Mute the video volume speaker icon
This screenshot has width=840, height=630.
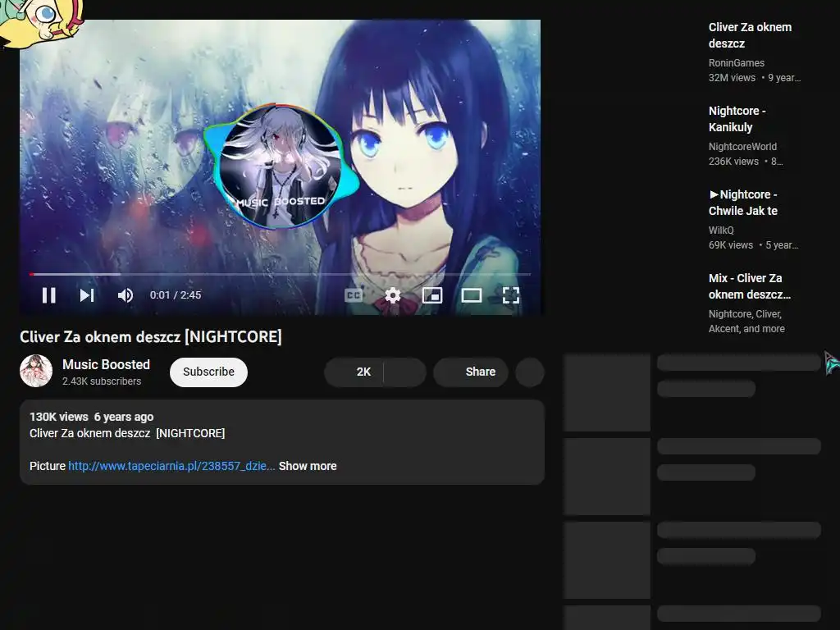click(x=126, y=295)
